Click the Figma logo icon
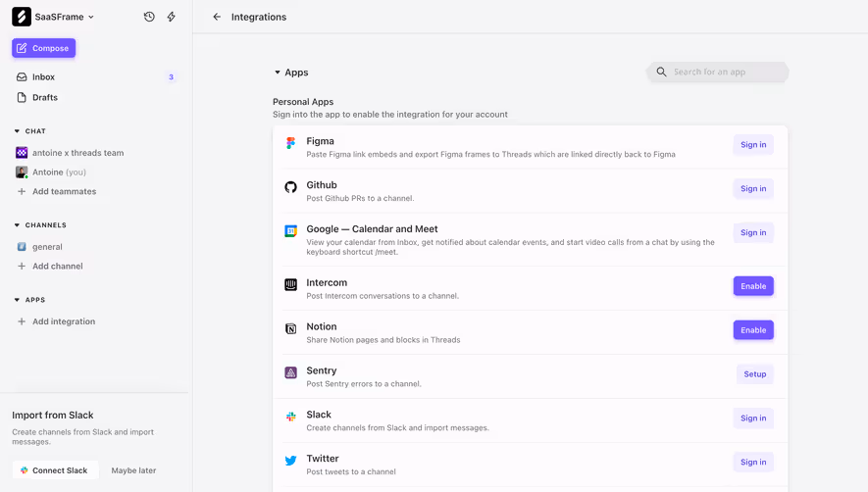Viewport: 868px width, 492px height. [x=290, y=143]
